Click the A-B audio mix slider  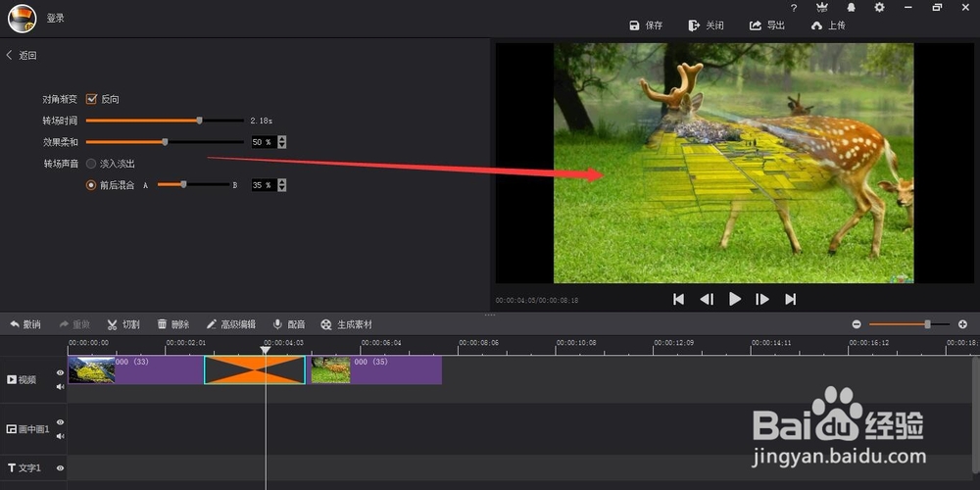(x=193, y=185)
